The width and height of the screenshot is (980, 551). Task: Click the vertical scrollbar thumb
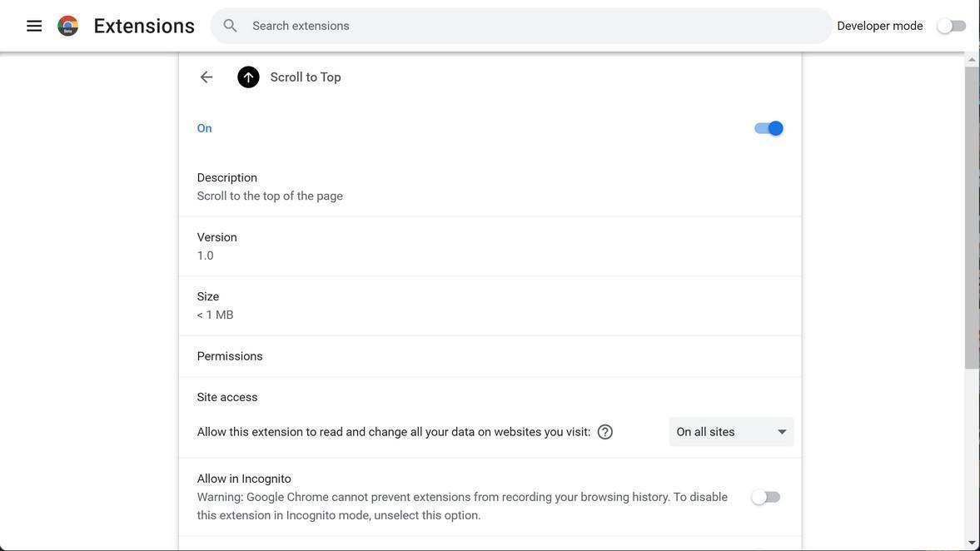pyautogui.click(x=972, y=216)
